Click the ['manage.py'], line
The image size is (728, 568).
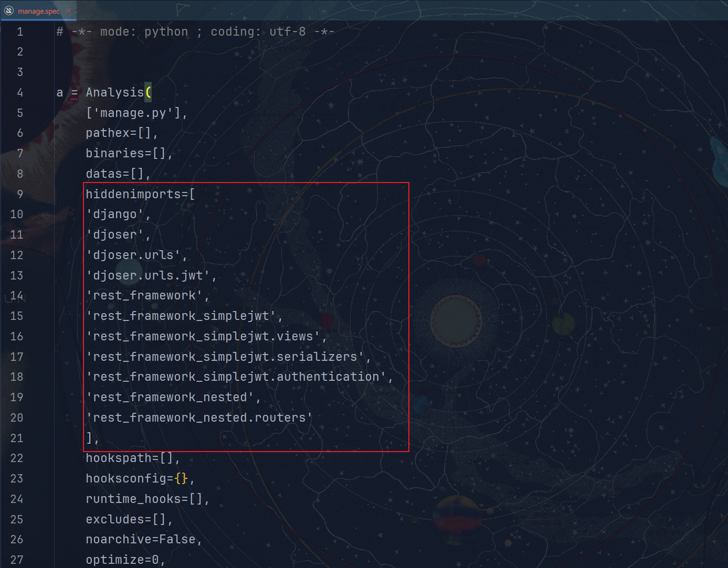tap(136, 113)
